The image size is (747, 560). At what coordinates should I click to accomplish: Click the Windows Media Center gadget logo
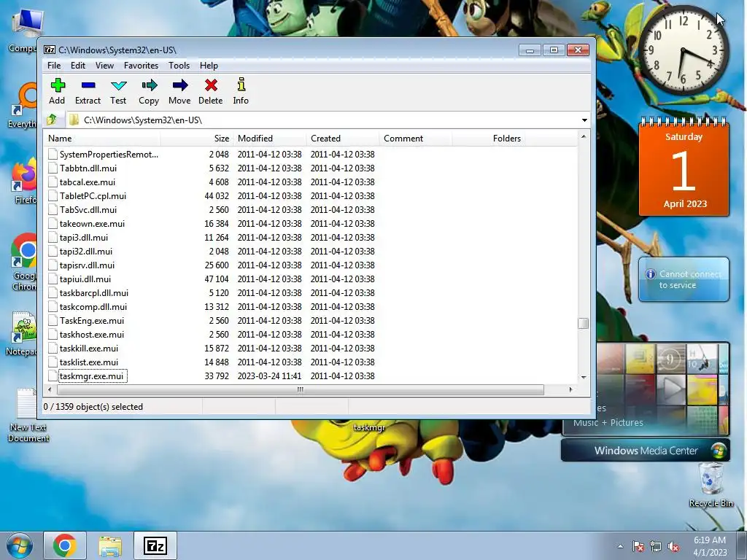coord(719,451)
